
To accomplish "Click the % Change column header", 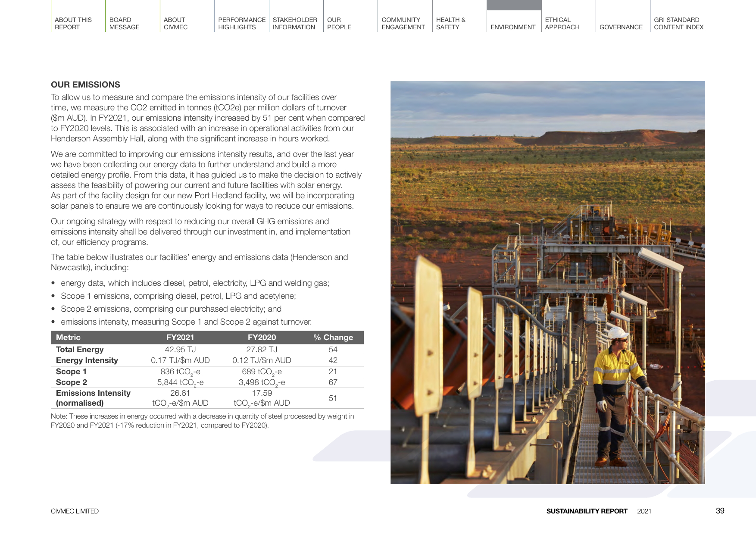I will [333, 338].
